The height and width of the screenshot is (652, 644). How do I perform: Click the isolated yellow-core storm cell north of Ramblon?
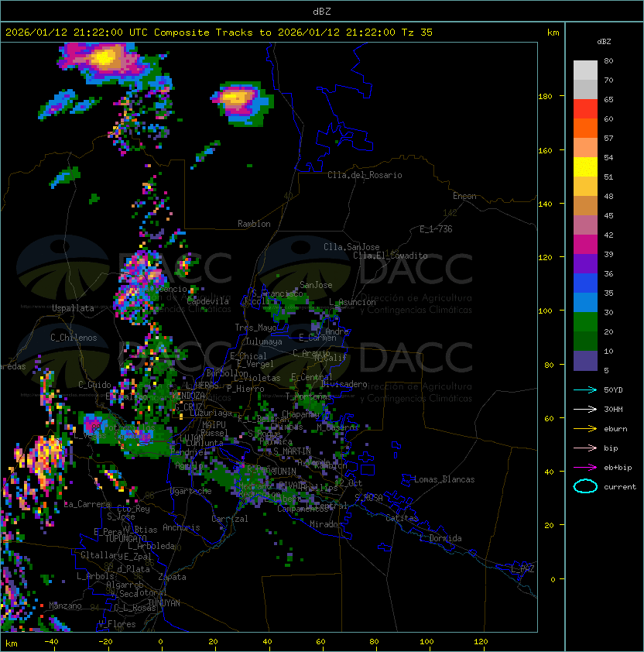tap(242, 103)
